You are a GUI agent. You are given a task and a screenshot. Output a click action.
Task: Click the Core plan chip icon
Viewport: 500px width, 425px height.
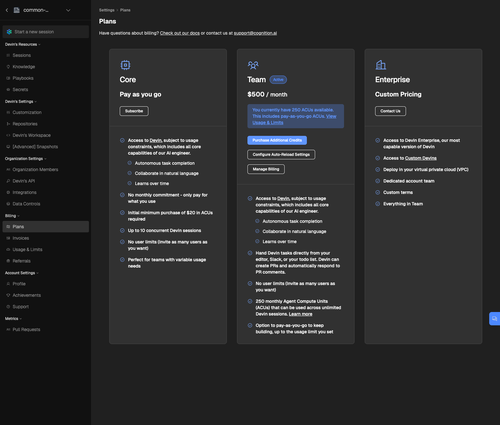point(125,65)
